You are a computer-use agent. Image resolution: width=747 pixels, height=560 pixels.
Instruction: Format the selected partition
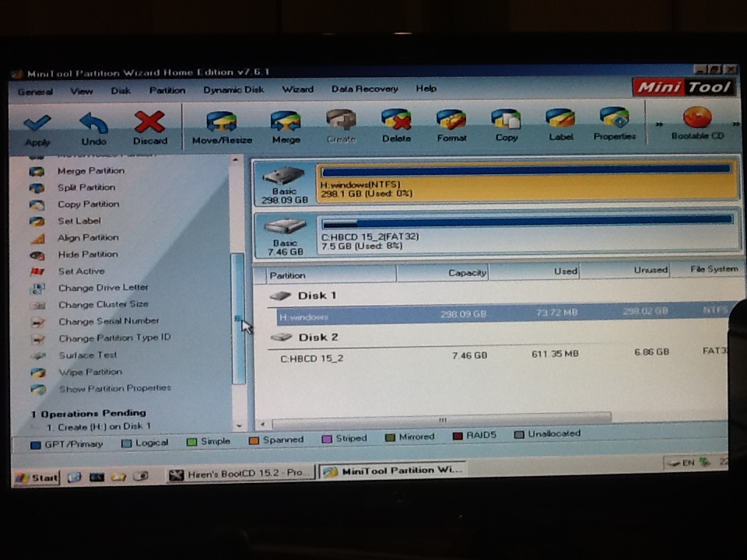451,125
